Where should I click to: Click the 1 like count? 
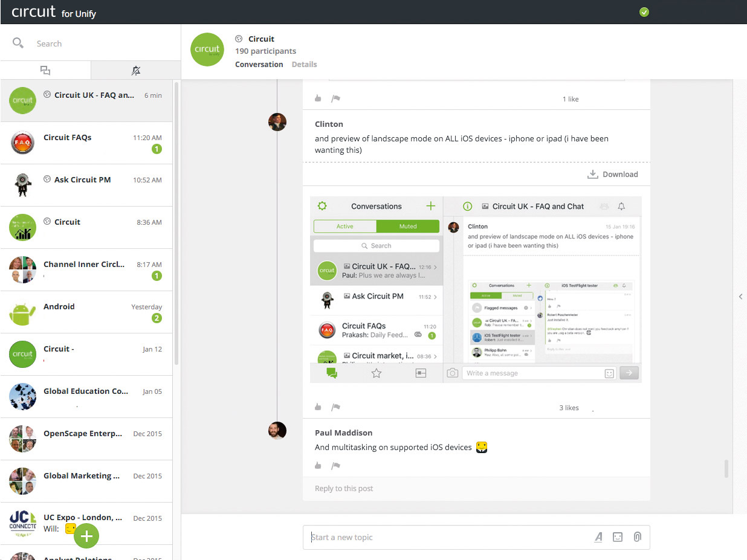[571, 99]
